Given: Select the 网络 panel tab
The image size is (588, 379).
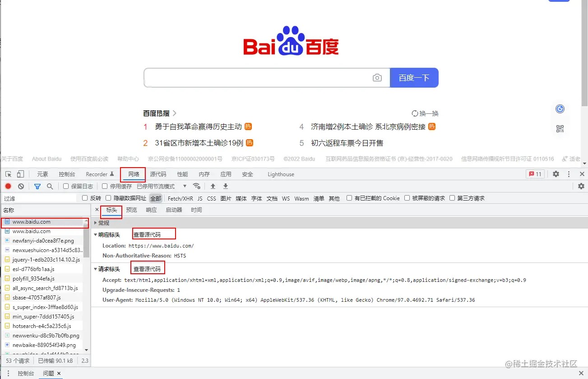Looking at the screenshot, I should [134, 174].
